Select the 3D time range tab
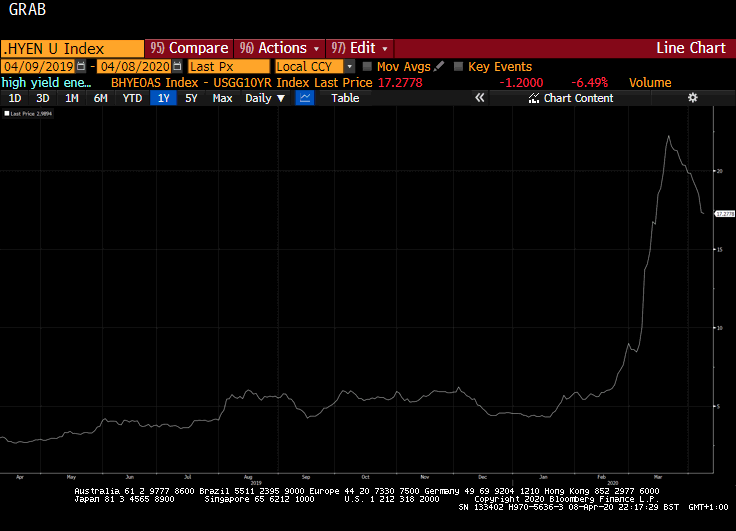 [x=43, y=98]
